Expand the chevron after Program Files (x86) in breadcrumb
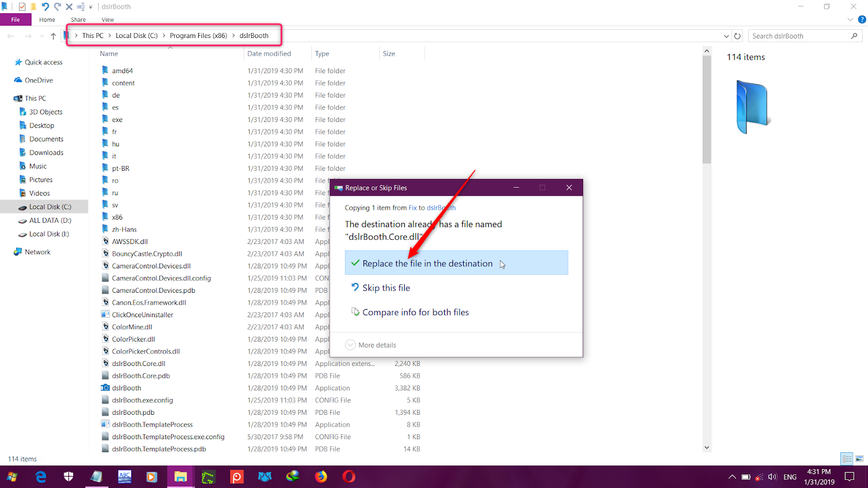This screenshot has width=868, height=488. coord(234,36)
